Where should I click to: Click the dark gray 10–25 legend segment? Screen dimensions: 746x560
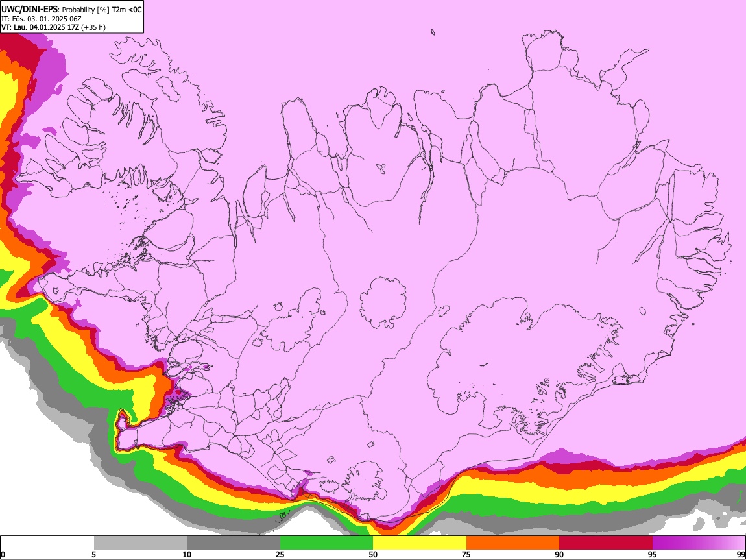click(234, 543)
